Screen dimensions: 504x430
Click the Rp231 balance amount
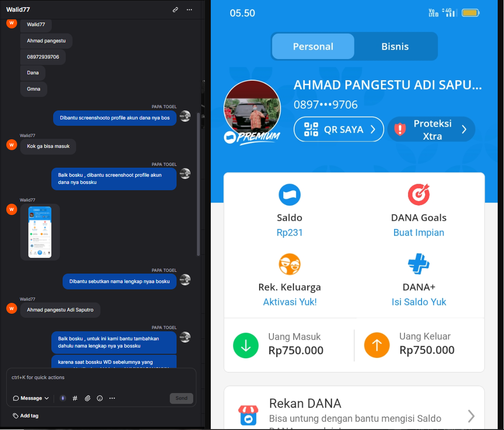(x=290, y=233)
